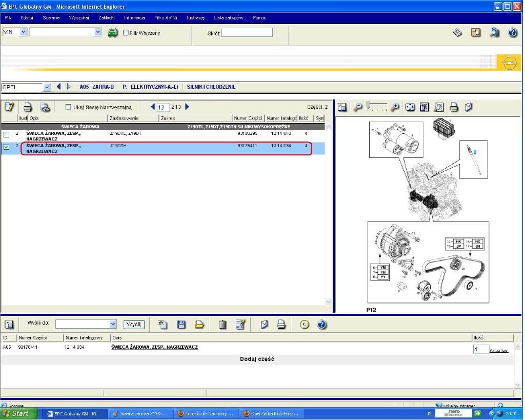Toggle the Ukryj Sesję Nadzwyczajną checkbox
This screenshot has height=420, width=525.
[x=68, y=107]
